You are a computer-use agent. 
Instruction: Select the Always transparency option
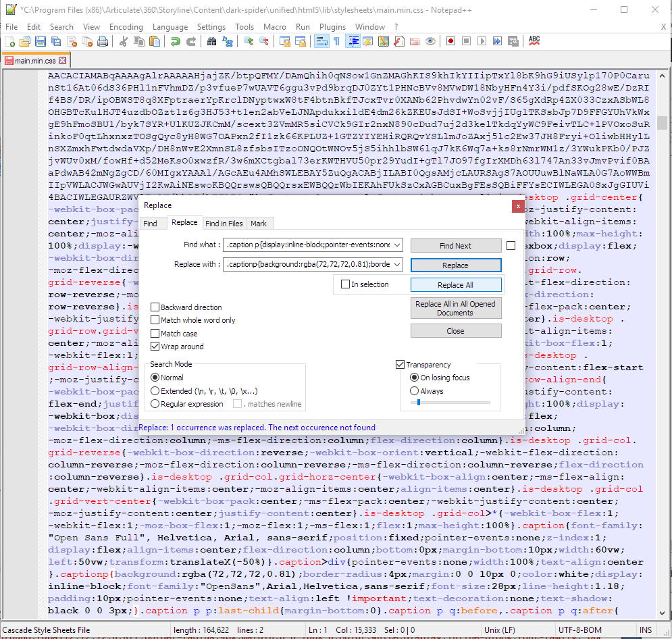415,391
